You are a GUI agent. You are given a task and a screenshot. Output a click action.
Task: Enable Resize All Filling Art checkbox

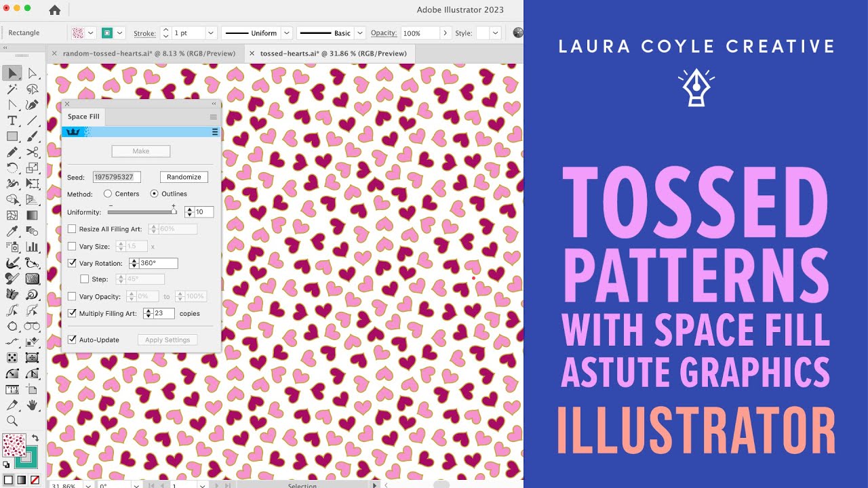pyautogui.click(x=72, y=229)
